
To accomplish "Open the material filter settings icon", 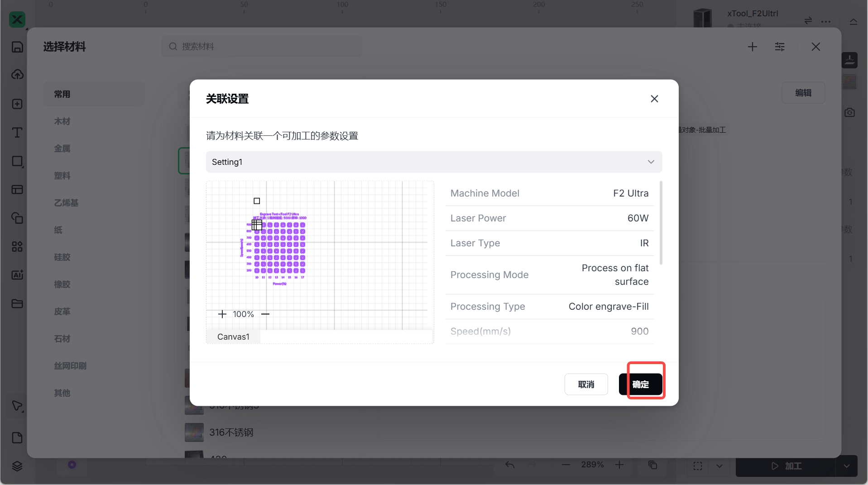I will coord(779,47).
